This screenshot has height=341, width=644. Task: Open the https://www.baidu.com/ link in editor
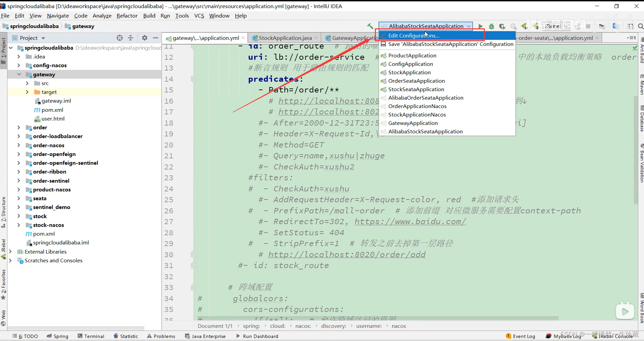pyautogui.click(x=410, y=222)
